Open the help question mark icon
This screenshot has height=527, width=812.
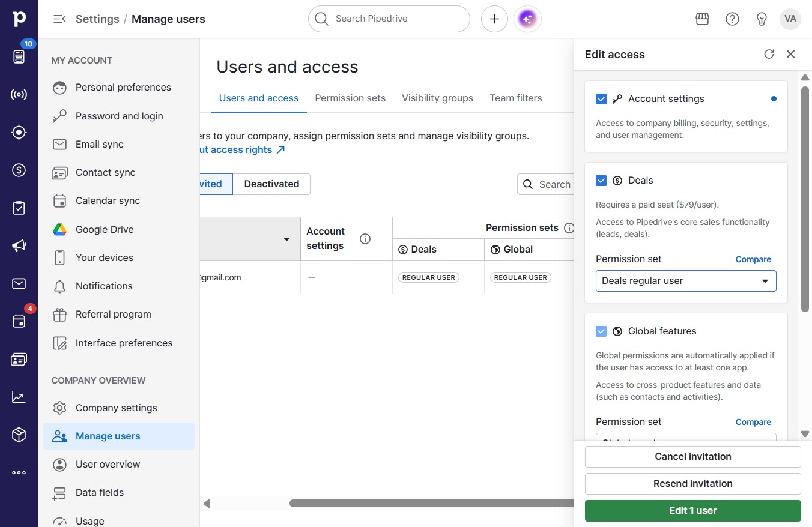tap(732, 19)
